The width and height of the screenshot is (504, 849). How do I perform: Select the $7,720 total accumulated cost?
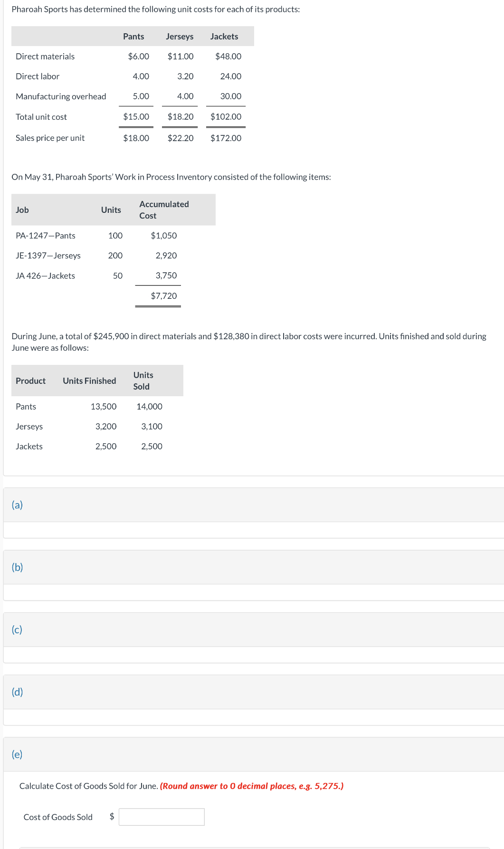pos(164,296)
